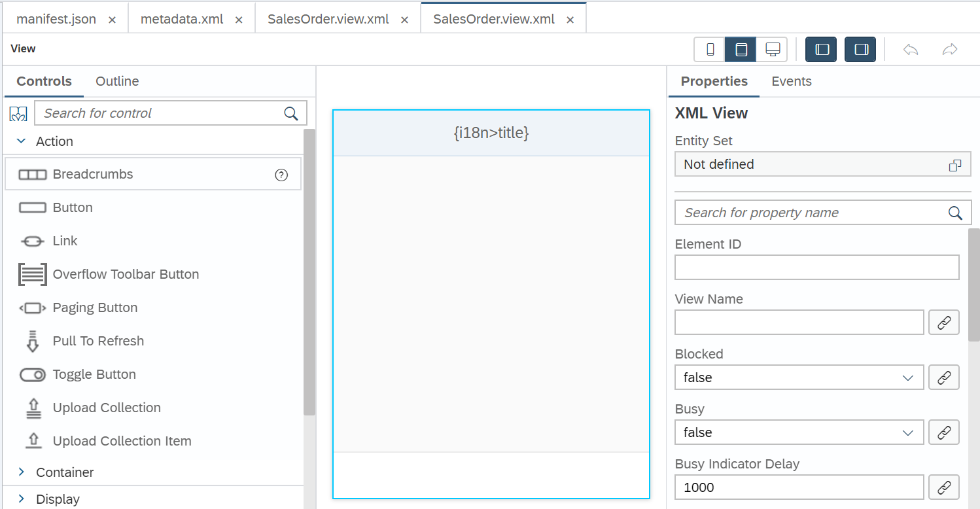The height and width of the screenshot is (509, 980).
Task: Click the controls list scrollbar
Action: coord(309,272)
